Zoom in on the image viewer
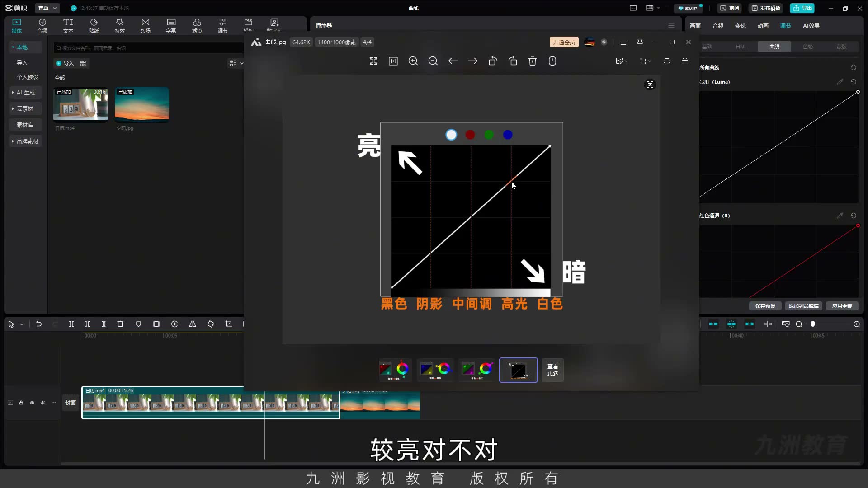The image size is (868, 488). (413, 61)
